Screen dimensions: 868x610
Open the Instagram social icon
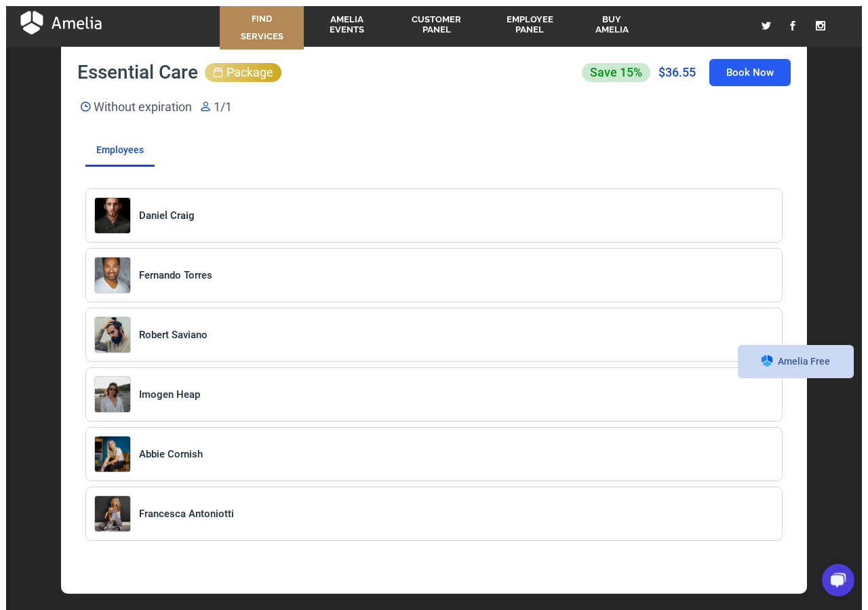[821, 26]
